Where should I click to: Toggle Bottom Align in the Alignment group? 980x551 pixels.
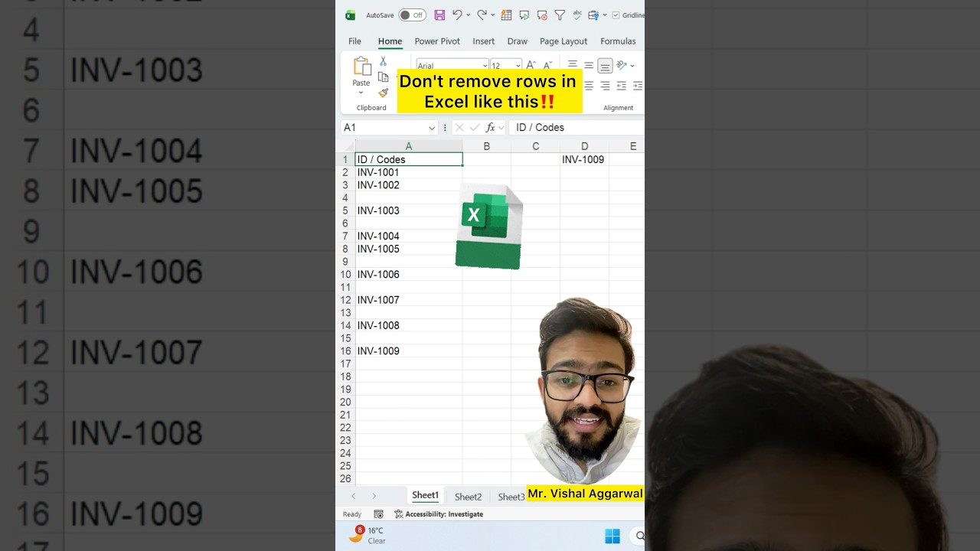tap(603, 66)
